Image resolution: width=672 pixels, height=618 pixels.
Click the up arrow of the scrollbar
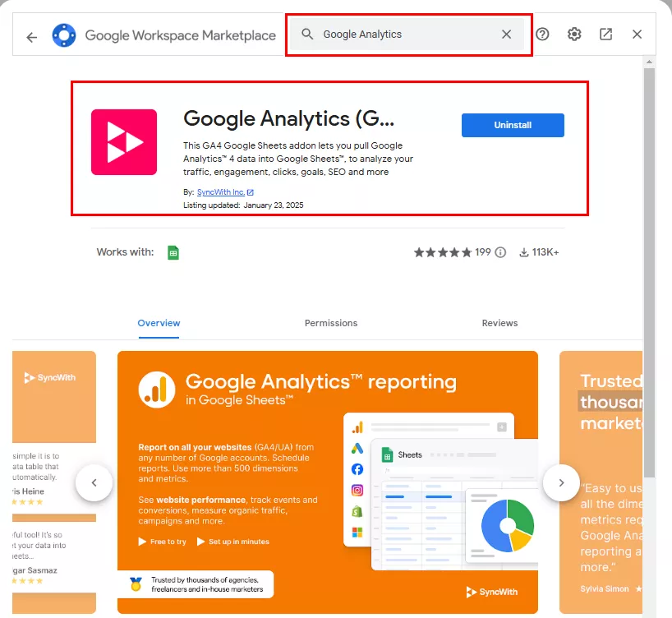coord(649,62)
